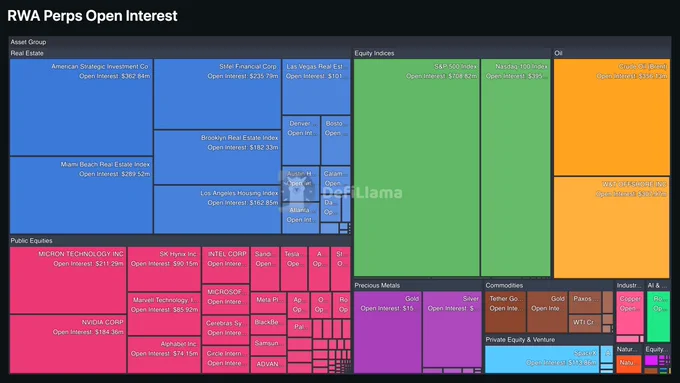Click the Denver real estate cell
Screen dimensions: 680x383
click(301, 140)
